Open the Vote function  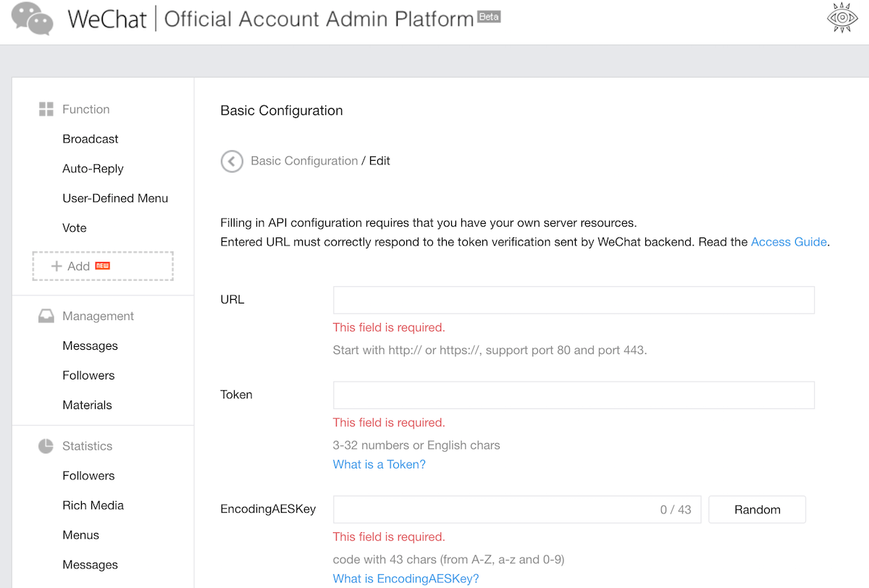(x=75, y=228)
